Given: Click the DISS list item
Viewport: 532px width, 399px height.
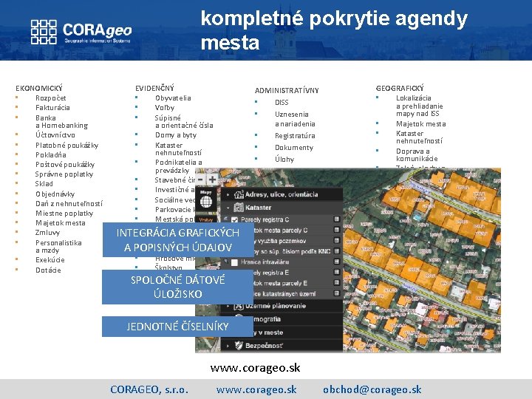Looking at the screenshot, I should pos(282,103).
